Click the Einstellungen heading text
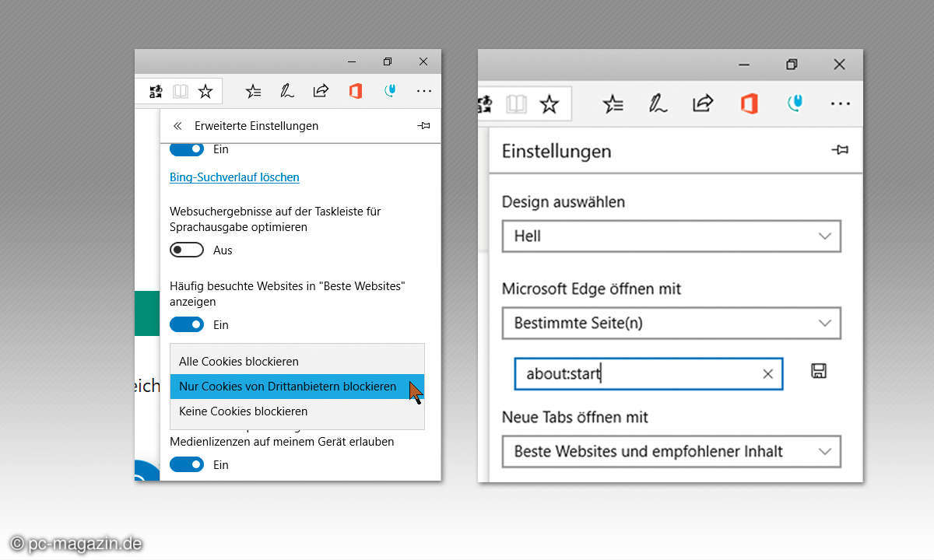This screenshot has width=934, height=560. coord(557,151)
